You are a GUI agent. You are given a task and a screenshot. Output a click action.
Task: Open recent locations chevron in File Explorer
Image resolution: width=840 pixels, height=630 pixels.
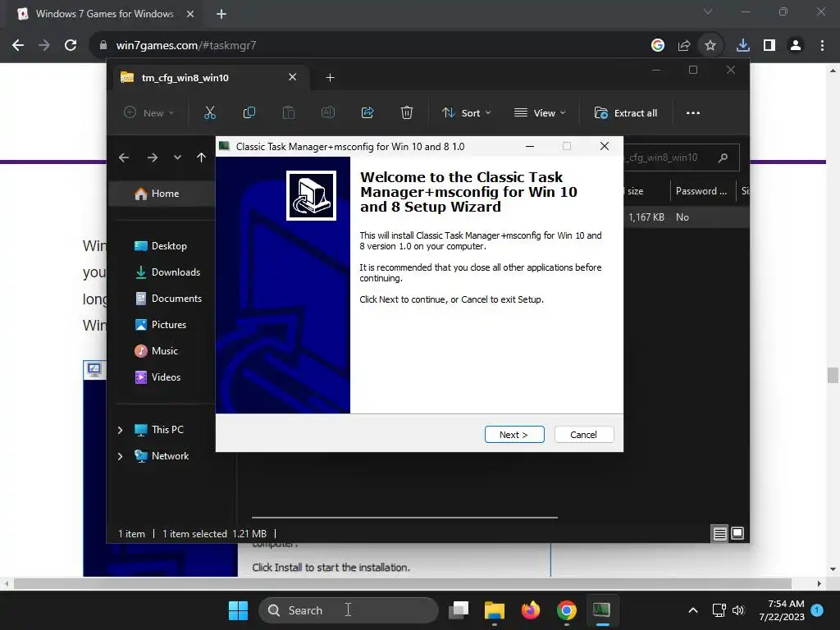tap(177, 157)
